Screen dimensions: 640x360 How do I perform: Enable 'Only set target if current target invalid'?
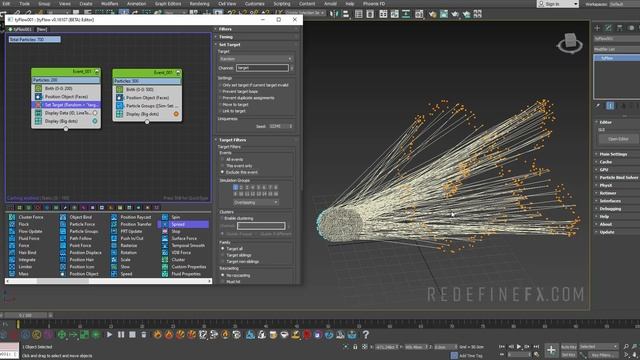(220, 85)
